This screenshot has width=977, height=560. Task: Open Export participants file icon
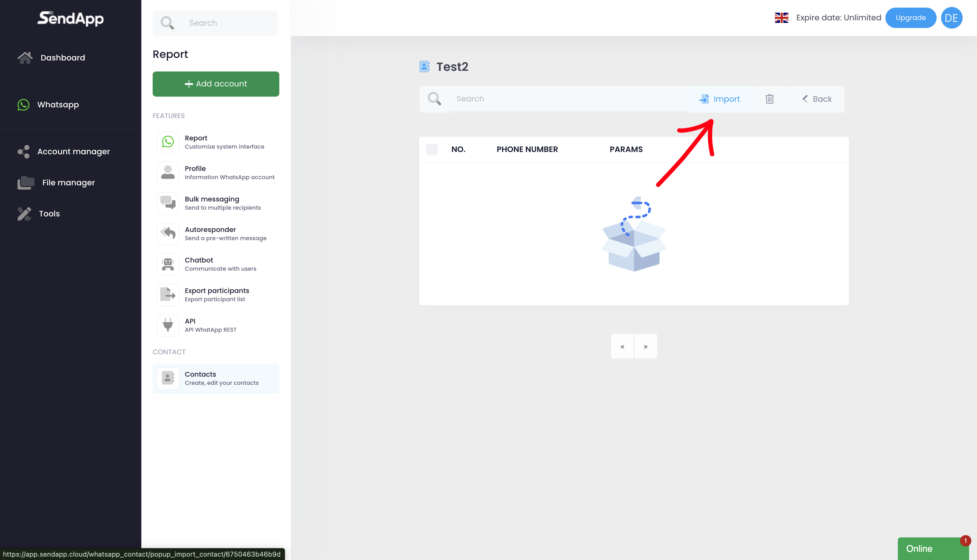168,295
